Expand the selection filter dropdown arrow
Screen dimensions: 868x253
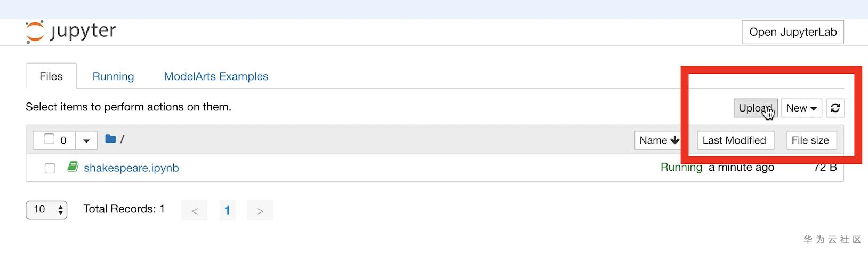[86, 141]
